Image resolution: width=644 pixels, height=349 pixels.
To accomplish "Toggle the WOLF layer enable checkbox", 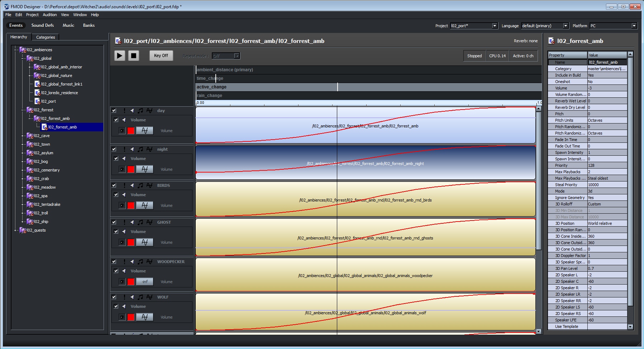I will pos(114,297).
